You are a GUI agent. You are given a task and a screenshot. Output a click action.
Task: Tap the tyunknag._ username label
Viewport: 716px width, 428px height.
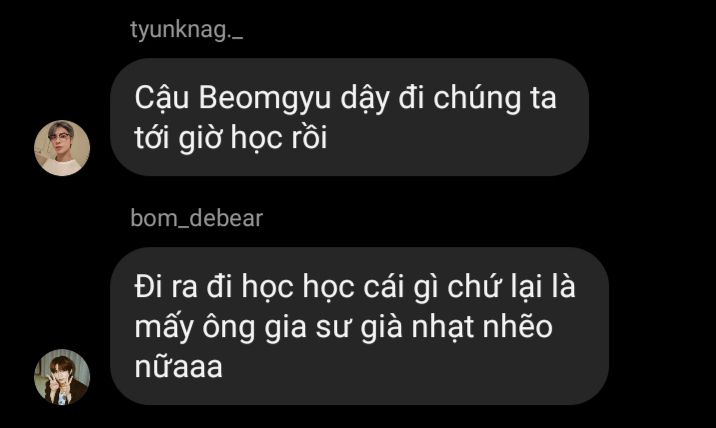186,31
